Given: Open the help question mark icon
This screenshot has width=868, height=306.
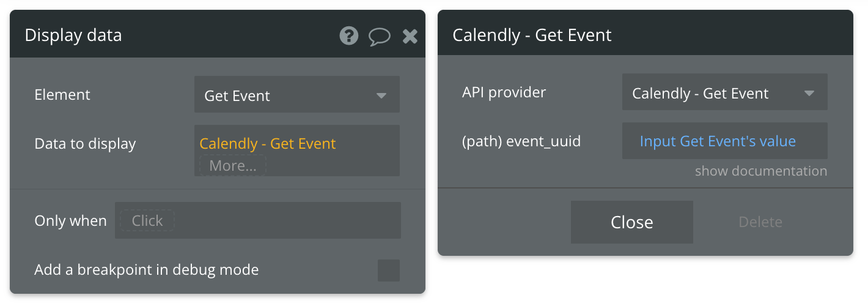Looking at the screenshot, I should pyautogui.click(x=349, y=36).
